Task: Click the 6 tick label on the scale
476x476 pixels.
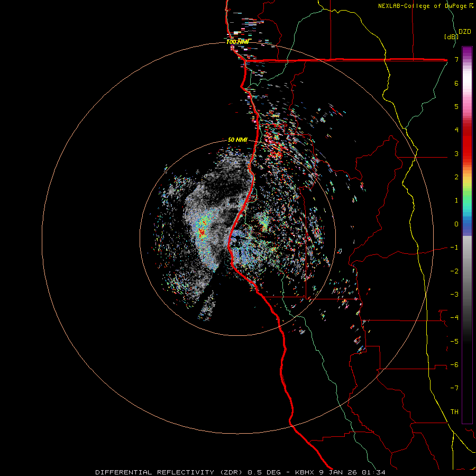Action: click(456, 83)
